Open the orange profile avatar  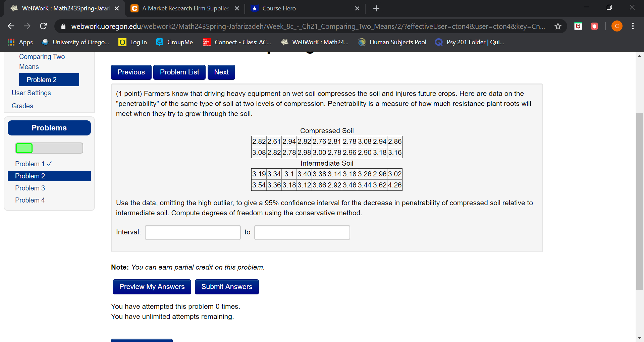[x=617, y=26]
